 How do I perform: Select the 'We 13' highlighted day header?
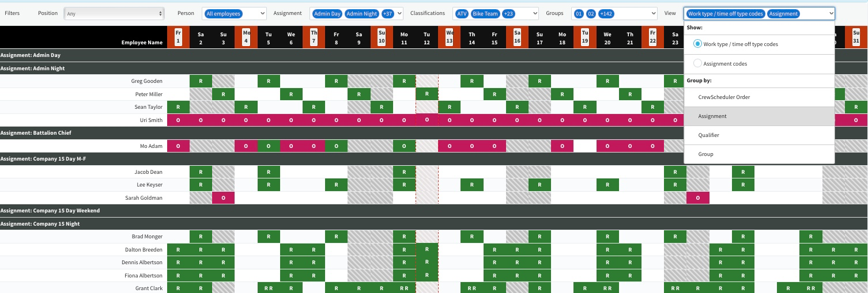[x=449, y=37]
